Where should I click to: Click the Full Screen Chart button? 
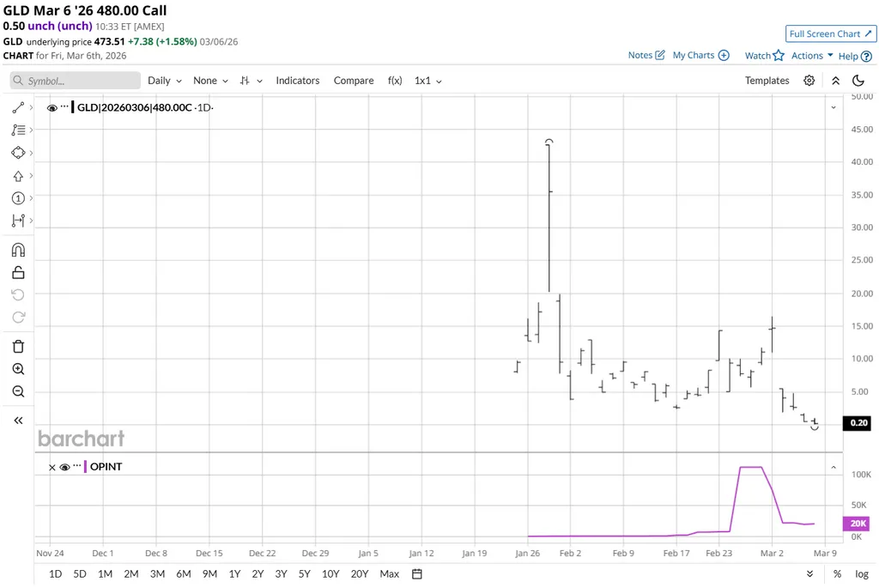click(830, 33)
